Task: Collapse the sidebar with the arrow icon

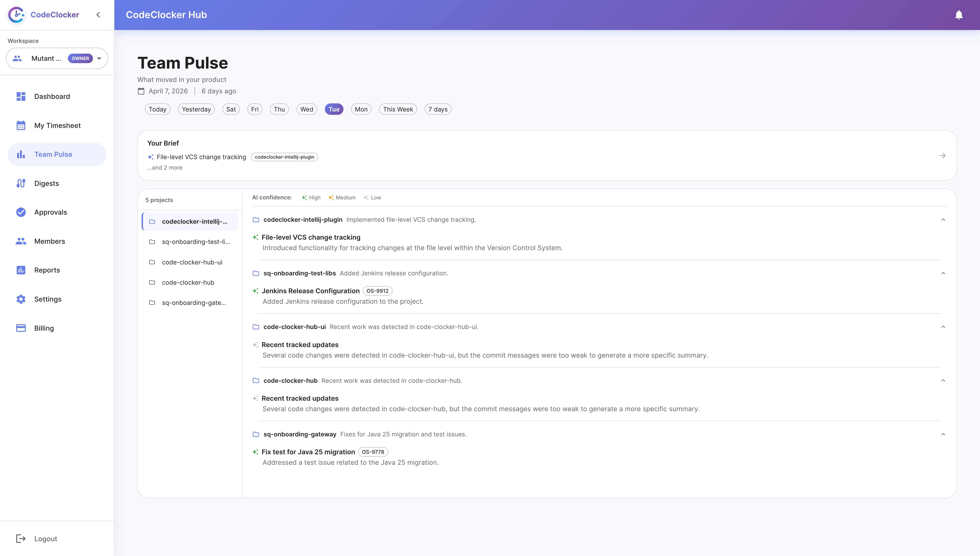Action: [x=98, y=15]
